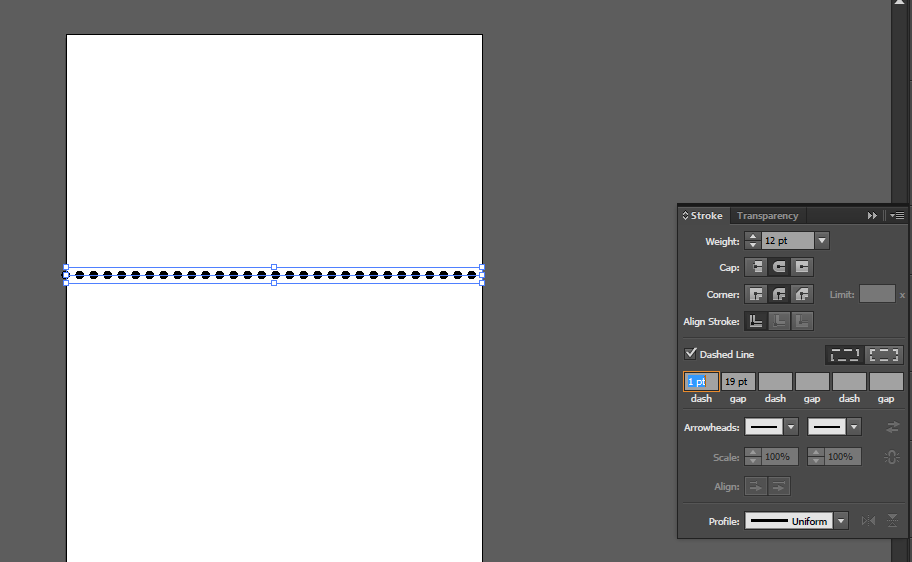
Task: Open the start arrowhead dropdown
Action: tap(791, 427)
